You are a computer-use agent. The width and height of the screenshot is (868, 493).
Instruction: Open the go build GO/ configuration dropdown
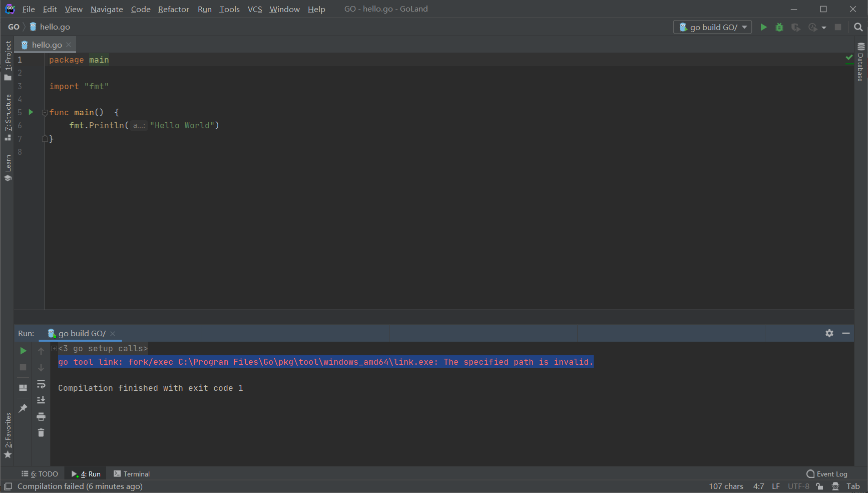712,27
